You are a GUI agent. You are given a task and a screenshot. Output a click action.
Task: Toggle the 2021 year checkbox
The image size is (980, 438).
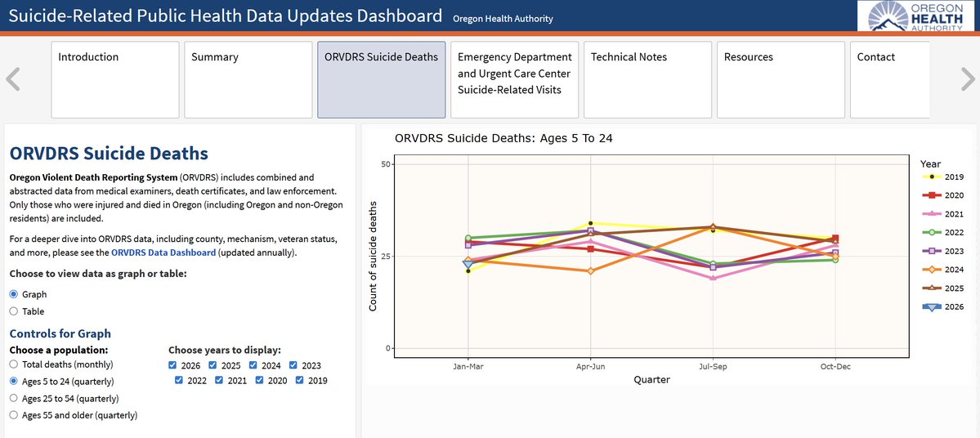click(219, 380)
